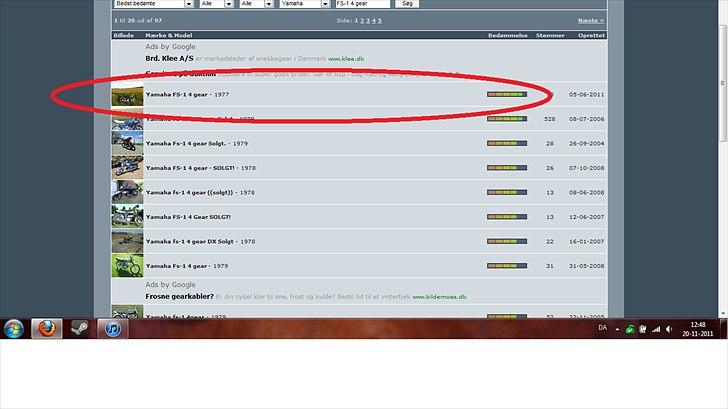Open Steam from the taskbar

(x=79, y=329)
